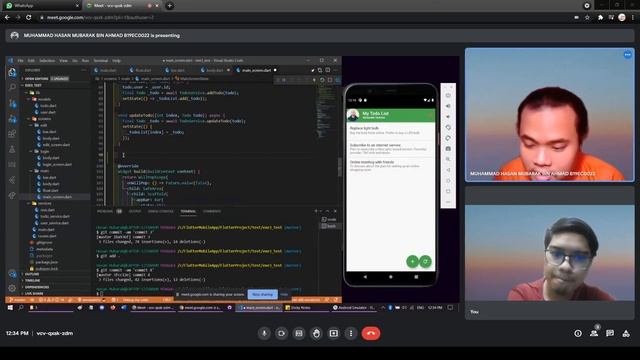This screenshot has height=360, width=640.
Task: Tap the emulator Android back button
Action: (365, 277)
